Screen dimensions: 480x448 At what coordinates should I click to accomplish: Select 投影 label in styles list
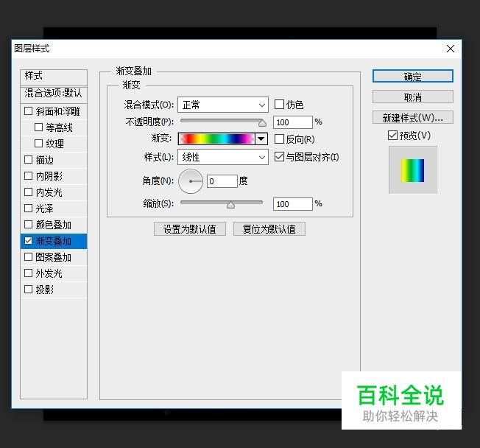click(x=45, y=290)
